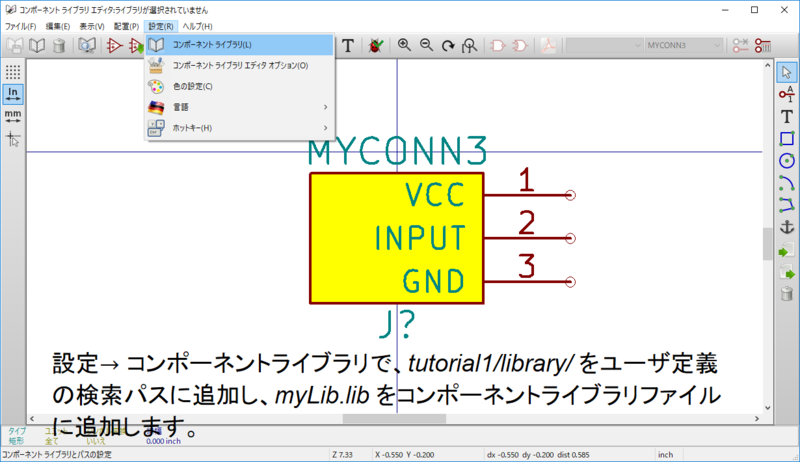
Task: Select the graphic text T tool on right
Action: click(787, 116)
